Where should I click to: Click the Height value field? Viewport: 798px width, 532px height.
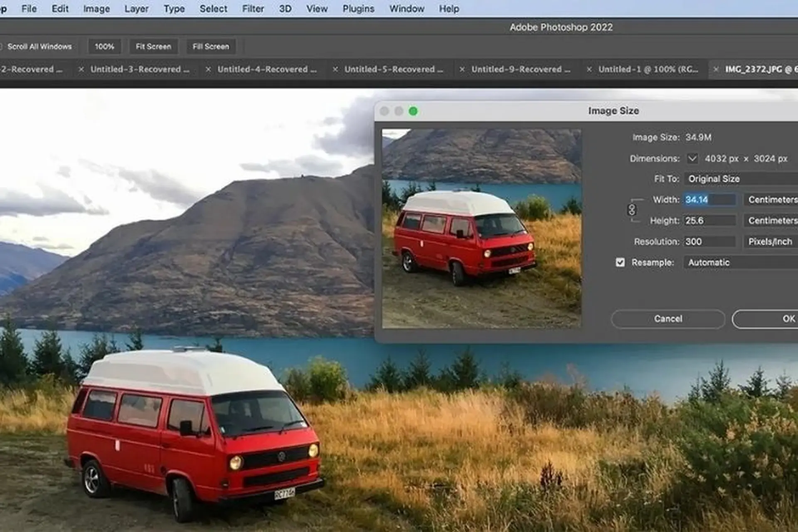(710, 220)
